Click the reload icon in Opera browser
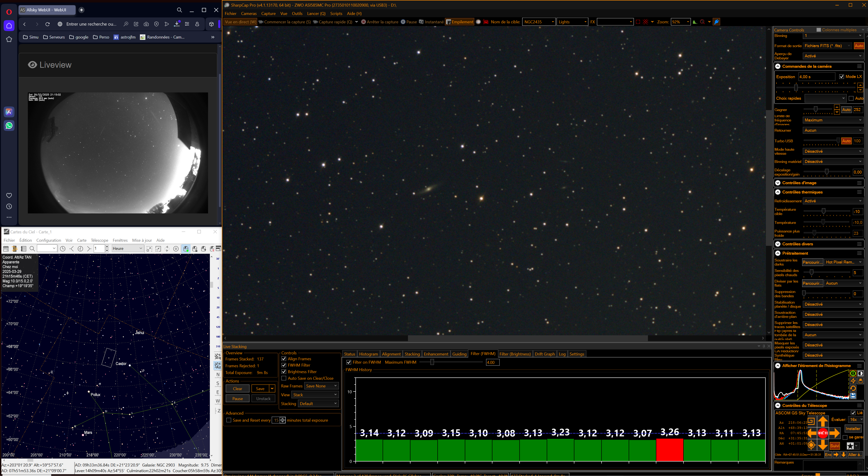The width and height of the screenshot is (868, 476). [x=48, y=24]
